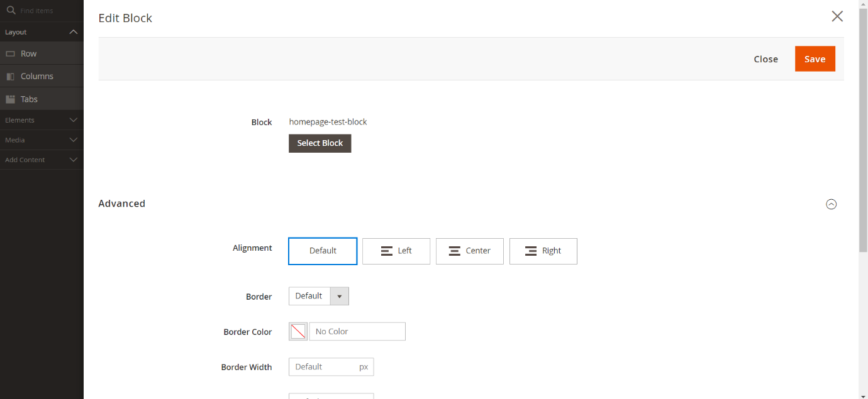This screenshot has height=399, width=868.
Task: Collapse the Layout section in sidebar
Action: point(73,32)
